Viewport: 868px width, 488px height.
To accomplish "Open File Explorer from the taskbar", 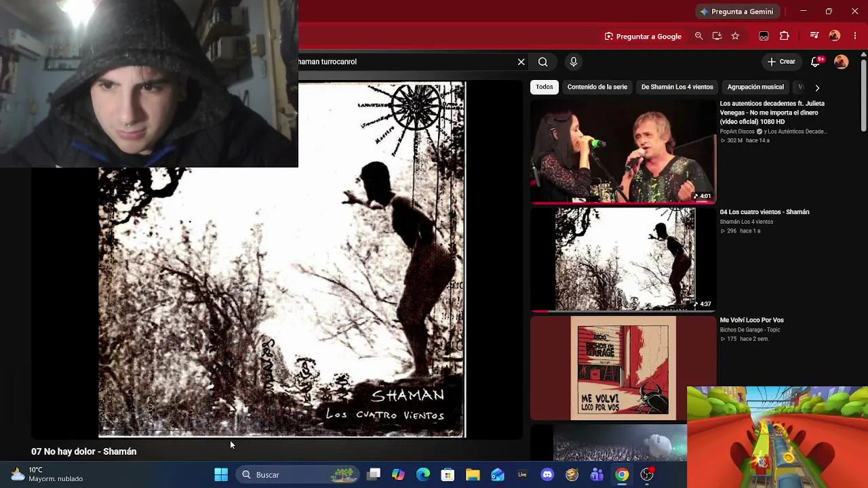I will pos(473,474).
